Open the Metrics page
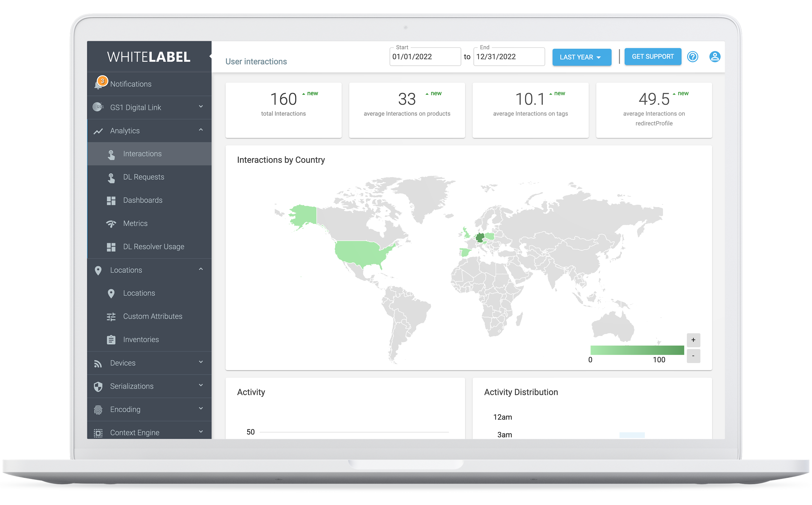This screenshot has width=812, height=505. click(x=149, y=223)
